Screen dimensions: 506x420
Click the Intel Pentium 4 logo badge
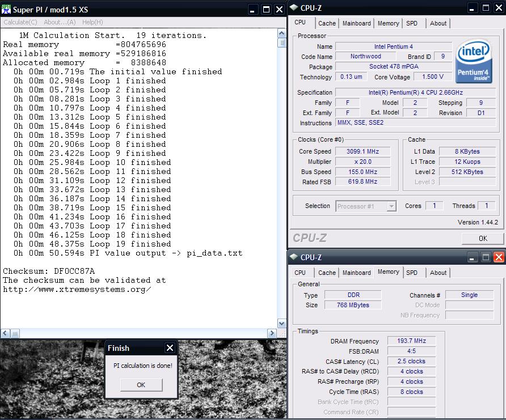click(x=474, y=61)
